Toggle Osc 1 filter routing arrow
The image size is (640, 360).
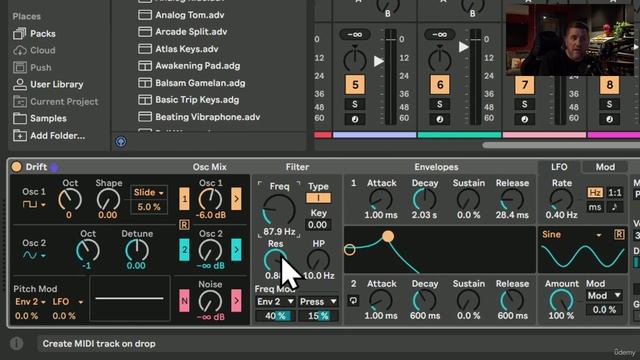click(236, 199)
